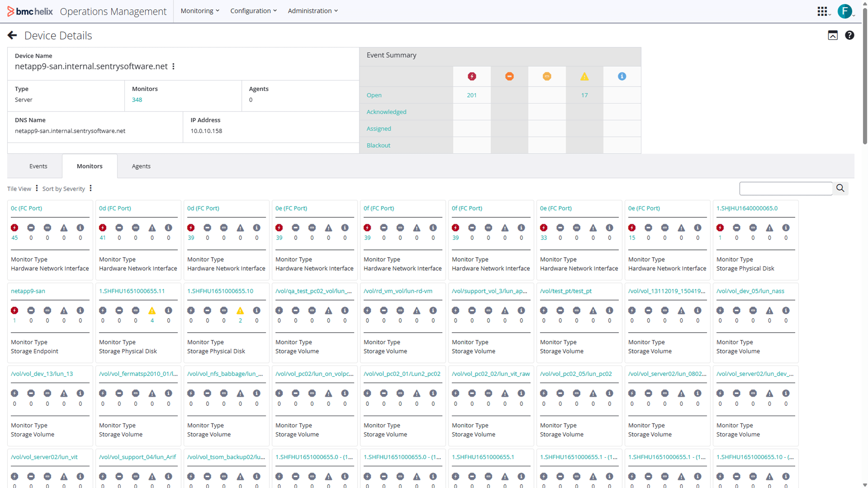Click the search magnifier button

point(840,188)
